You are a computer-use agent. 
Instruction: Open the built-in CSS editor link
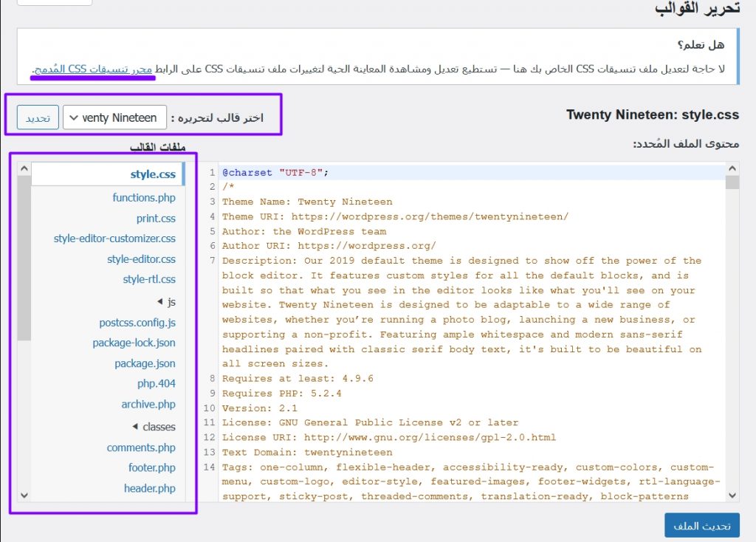tap(93, 69)
